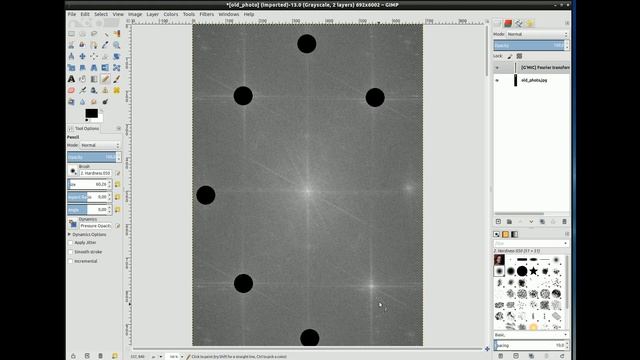Select the Scissors Select tool

pos(71,45)
